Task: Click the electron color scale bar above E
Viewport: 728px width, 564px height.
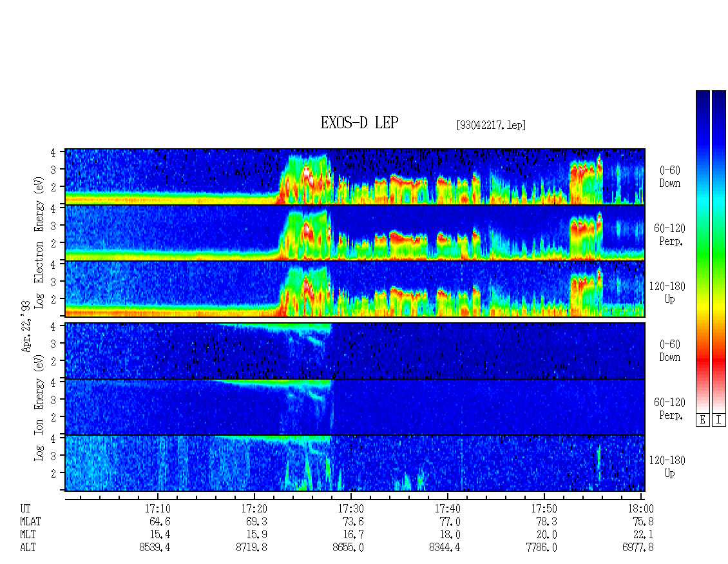Action: pyautogui.click(x=702, y=251)
